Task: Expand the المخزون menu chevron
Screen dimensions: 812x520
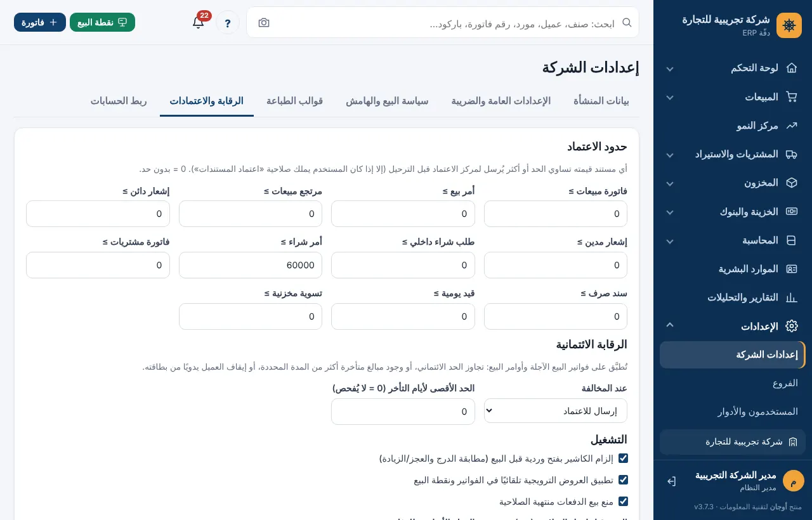Action: tap(670, 183)
